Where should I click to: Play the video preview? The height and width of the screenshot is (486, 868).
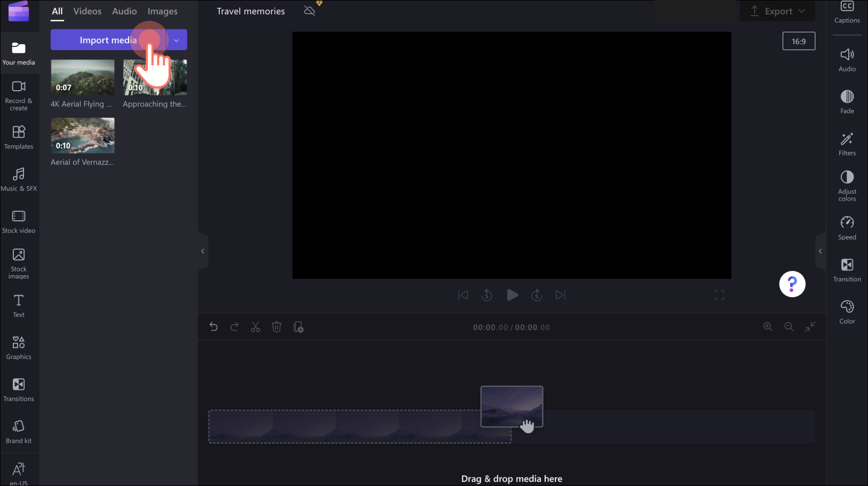512,295
